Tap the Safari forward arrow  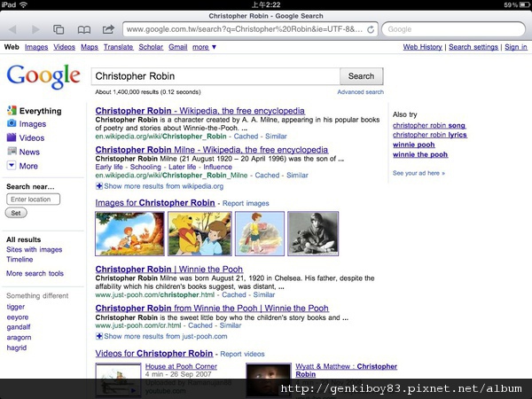(x=35, y=29)
